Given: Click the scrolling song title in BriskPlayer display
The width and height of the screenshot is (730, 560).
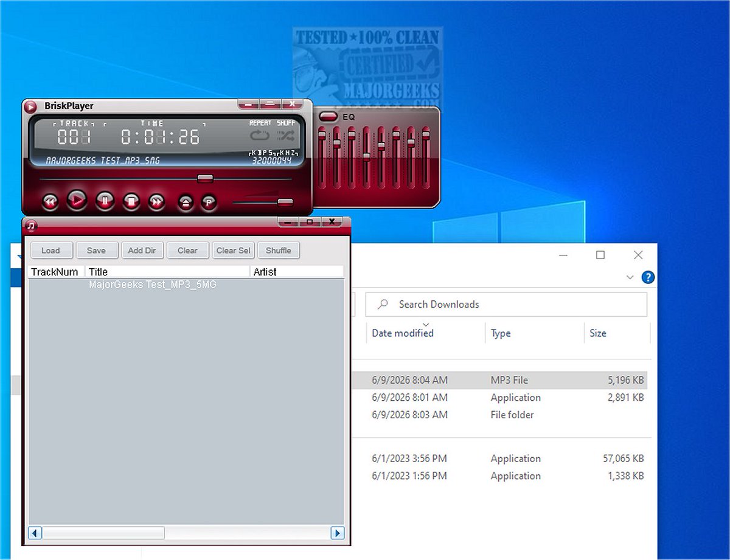Looking at the screenshot, I should (x=103, y=161).
